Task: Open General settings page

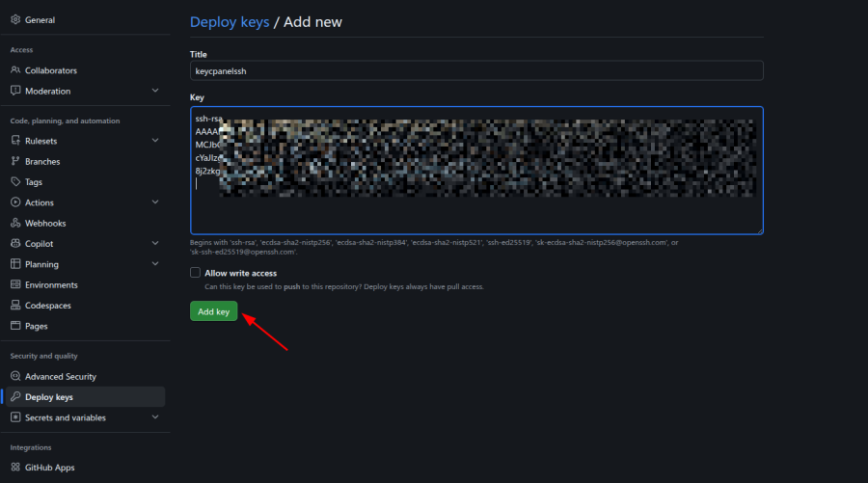Action: coord(85,19)
